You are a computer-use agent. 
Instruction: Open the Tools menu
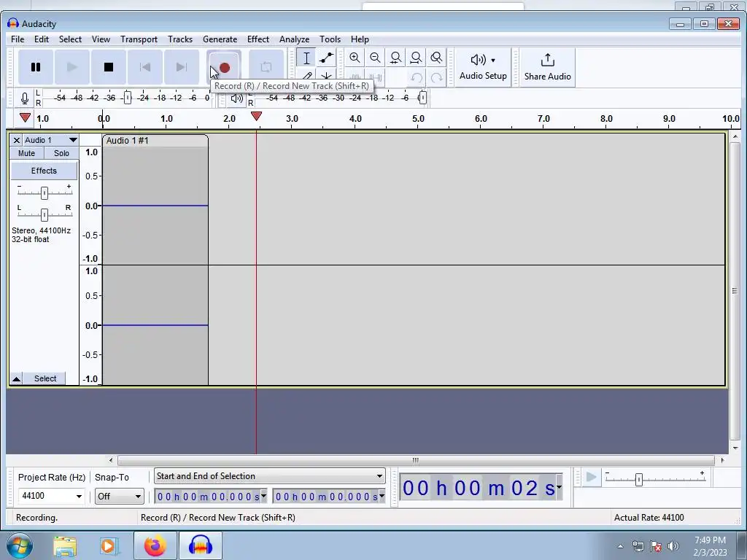click(330, 39)
